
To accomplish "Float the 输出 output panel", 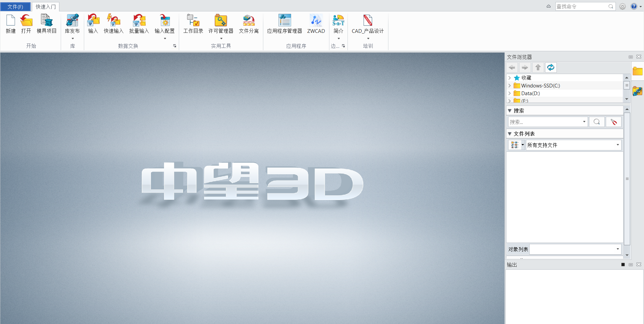I will [631, 265].
